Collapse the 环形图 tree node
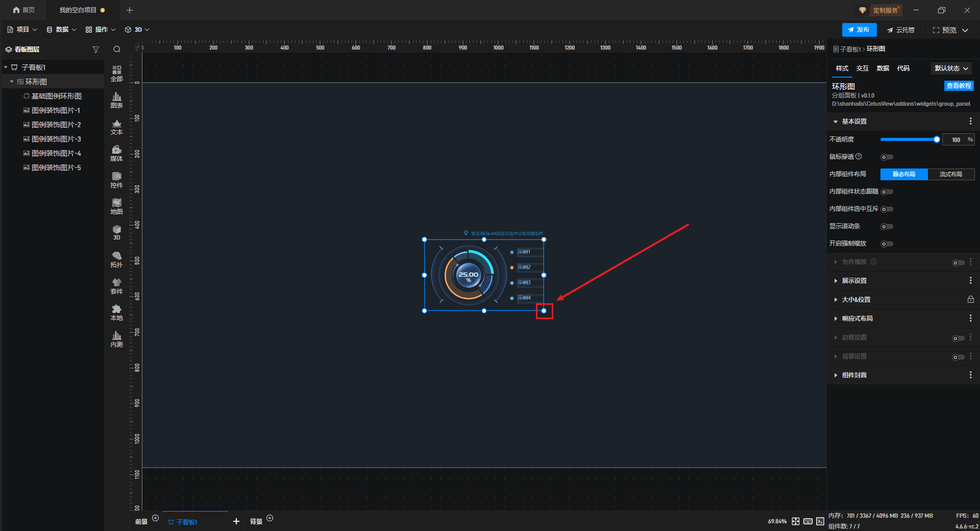Image resolution: width=980 pixels, height=531 pixels. click(x=12, y=82)
